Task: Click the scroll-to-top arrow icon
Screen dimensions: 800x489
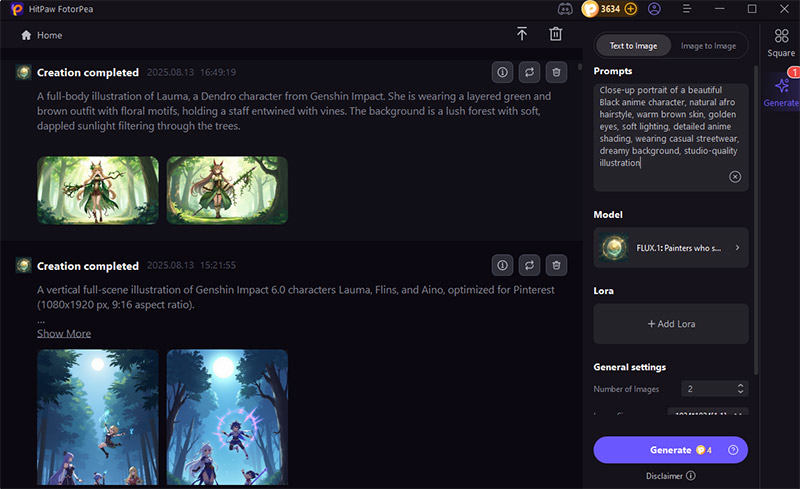Action: (x=521, y=34)
